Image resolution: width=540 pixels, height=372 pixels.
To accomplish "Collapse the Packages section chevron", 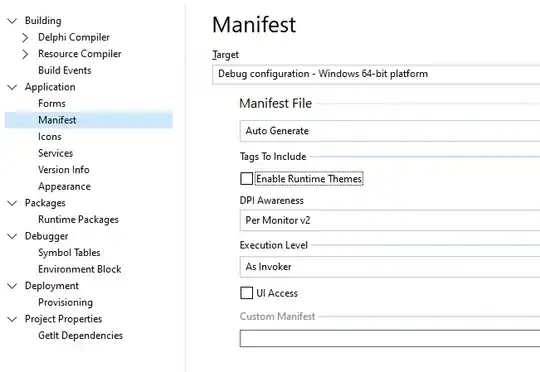I will [12, 203].
